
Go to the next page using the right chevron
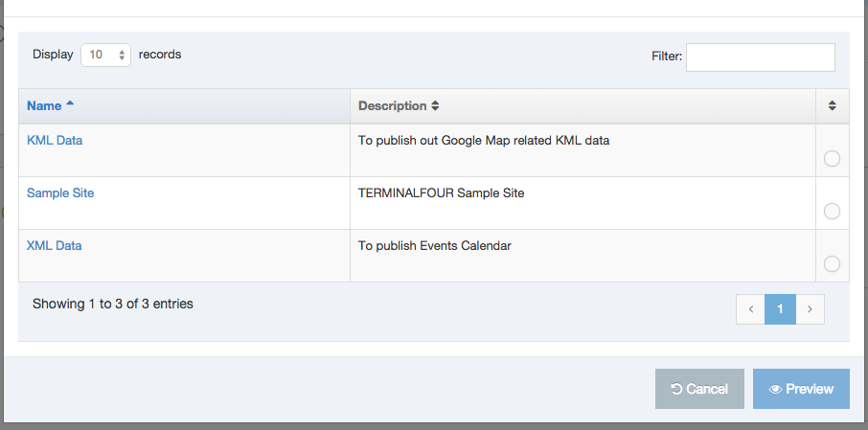810,309
